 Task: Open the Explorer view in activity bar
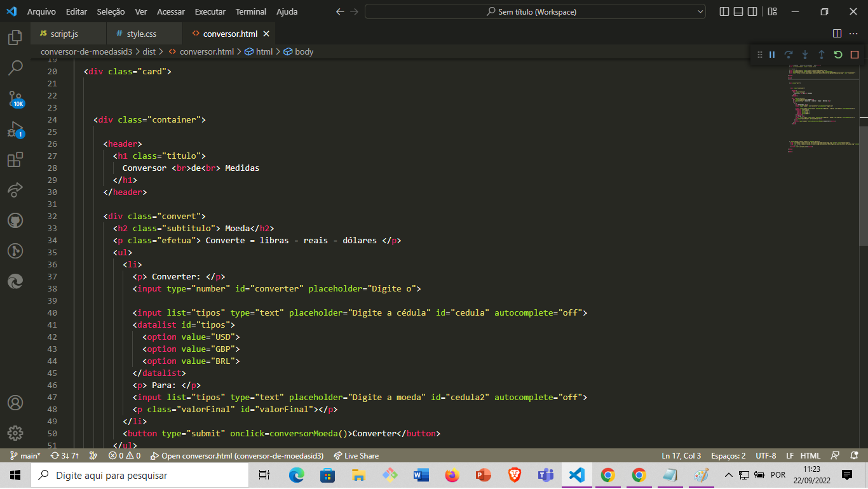click(15, 37)
